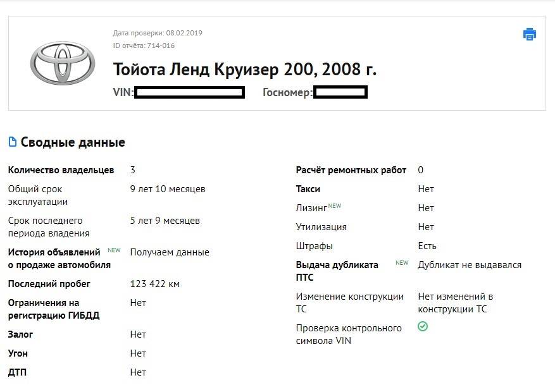Click the redacted Госномер box

pos(340,93)
